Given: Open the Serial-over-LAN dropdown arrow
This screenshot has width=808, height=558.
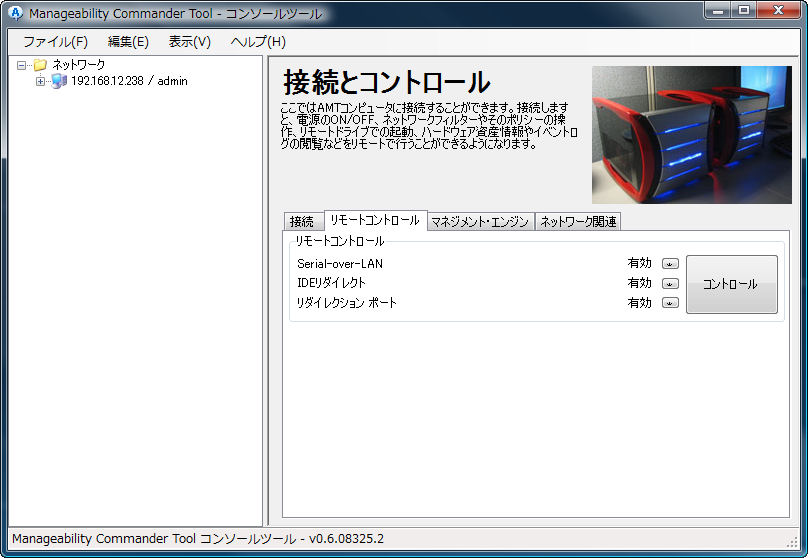Looking at the screenshot, I should [670, 264].
